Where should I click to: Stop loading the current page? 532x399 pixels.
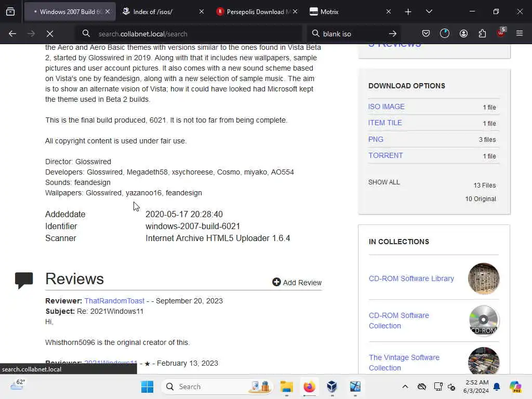[50, 34]
